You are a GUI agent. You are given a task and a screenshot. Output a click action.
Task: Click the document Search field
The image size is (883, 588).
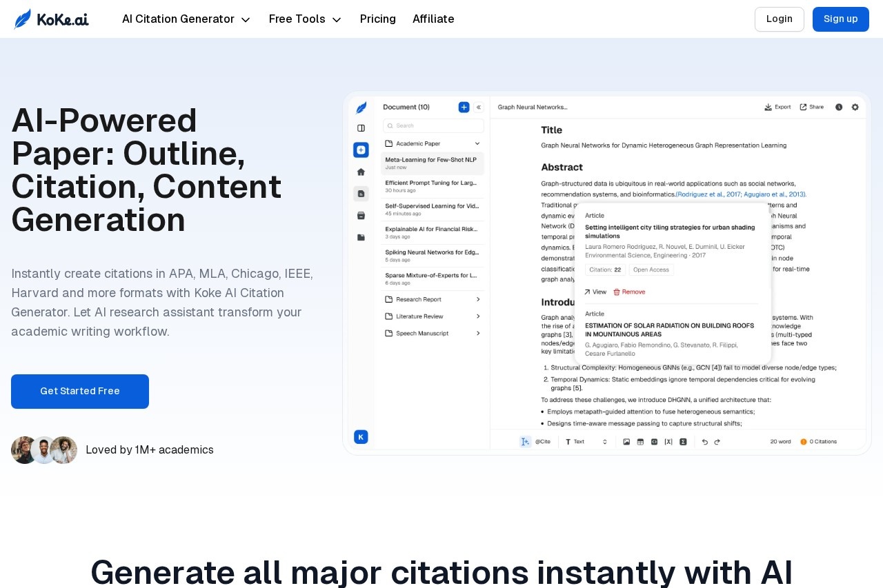coord(434,125)
